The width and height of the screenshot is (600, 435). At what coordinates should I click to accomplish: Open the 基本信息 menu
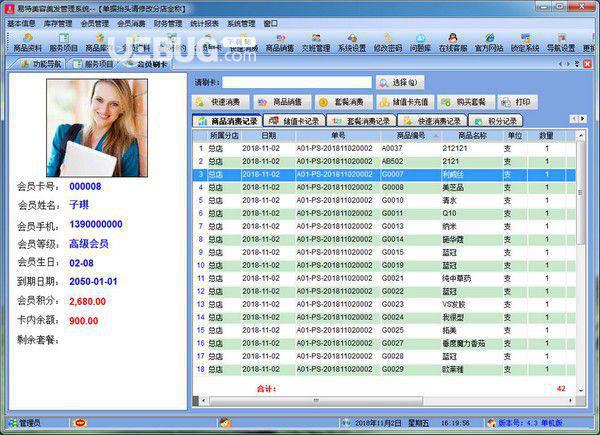coord(21,24)
